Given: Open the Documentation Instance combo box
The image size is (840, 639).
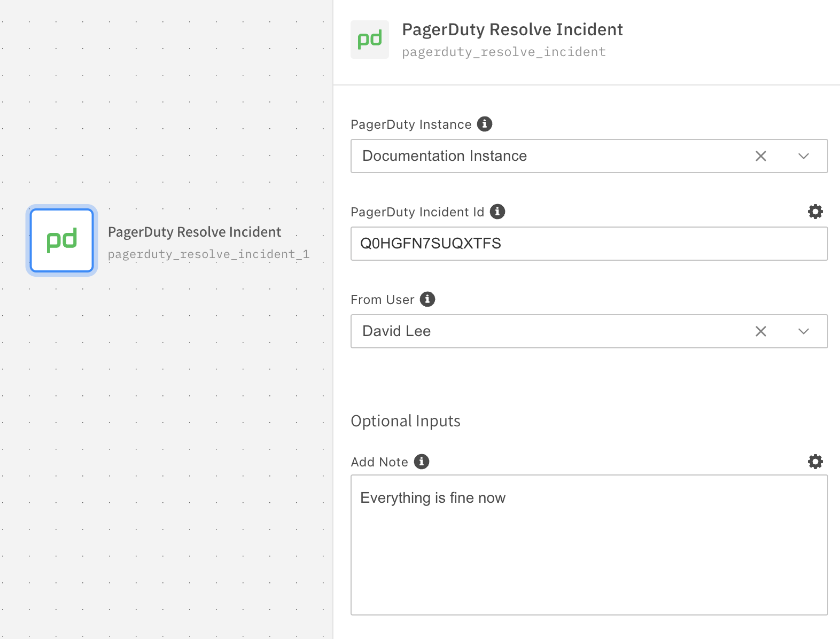Looking at the screenshot, I should pos(534,156).
